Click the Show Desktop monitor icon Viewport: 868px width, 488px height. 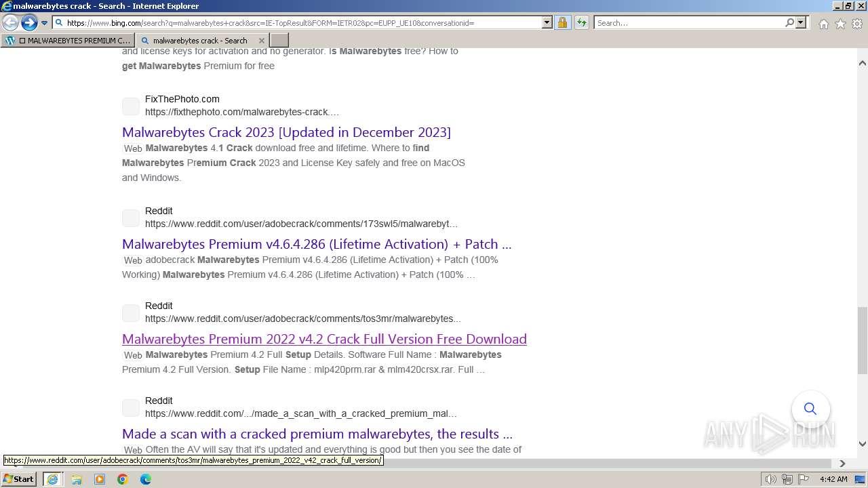pyautogui.click(x=860, y=479)
